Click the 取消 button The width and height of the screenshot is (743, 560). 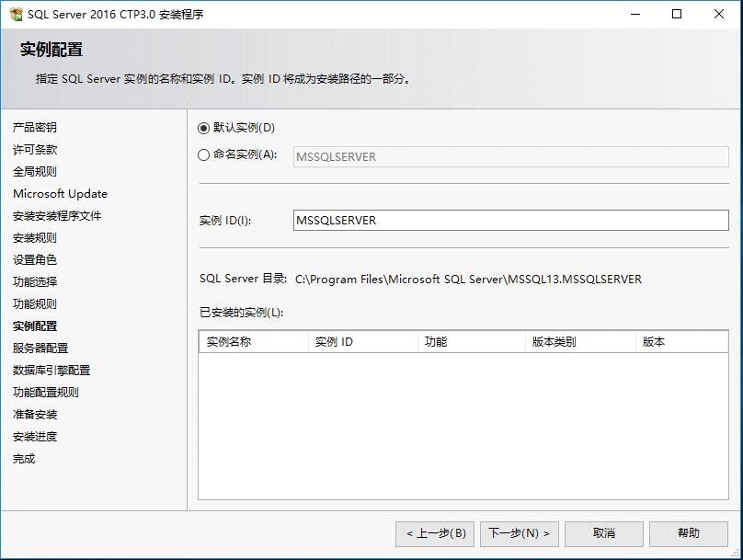coord(604,533)
